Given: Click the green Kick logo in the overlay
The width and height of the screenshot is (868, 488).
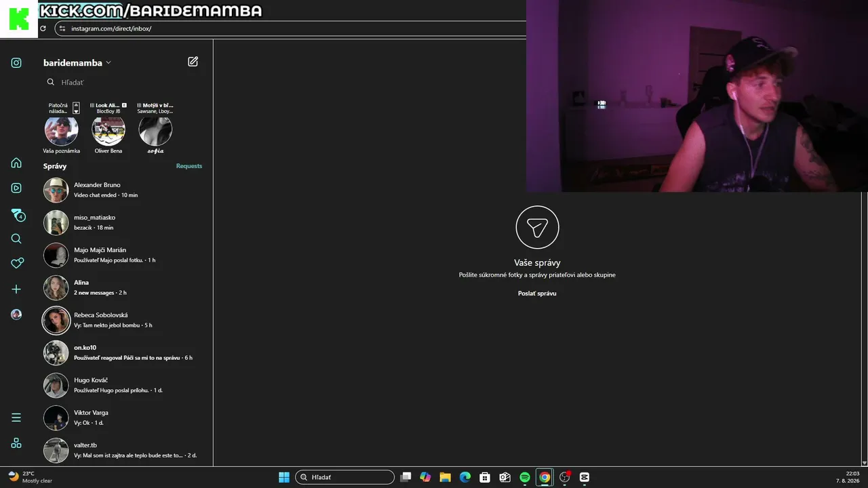Looking at the screenshot, I should click(19, 19).
